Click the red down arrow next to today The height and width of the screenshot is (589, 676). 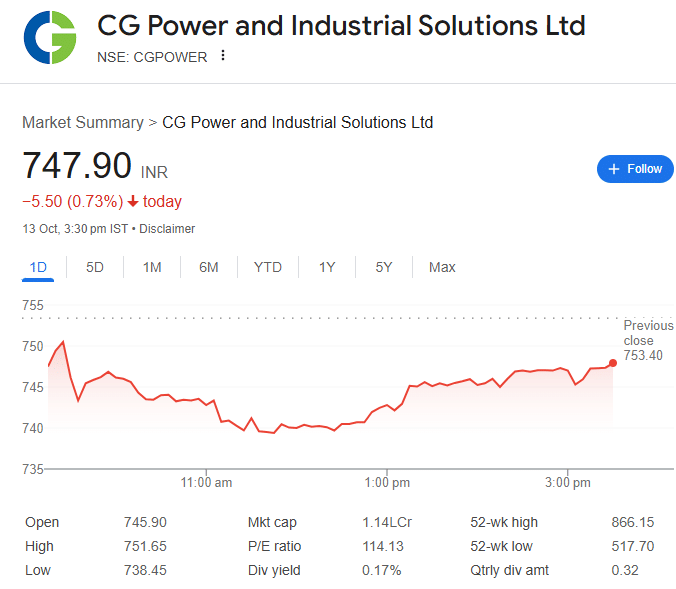coord(132,202)
